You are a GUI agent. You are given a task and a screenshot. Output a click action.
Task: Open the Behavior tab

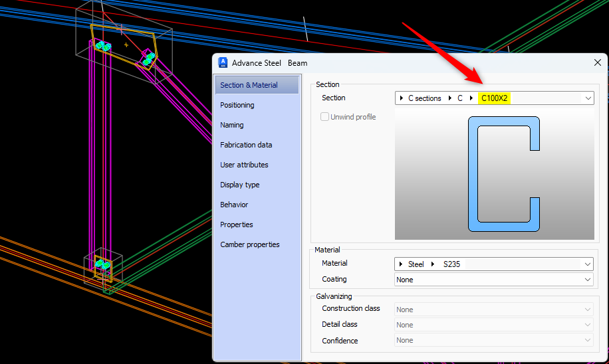point(234,205)
